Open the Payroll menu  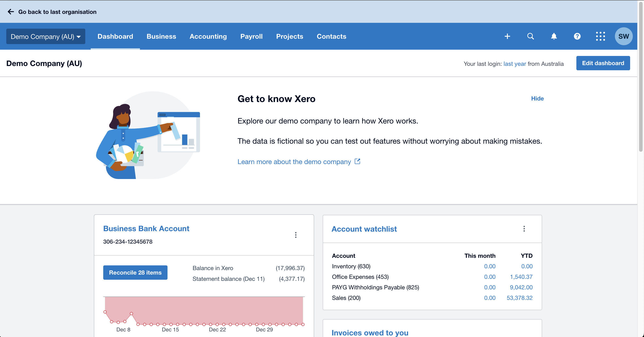[x=251, y=36]
